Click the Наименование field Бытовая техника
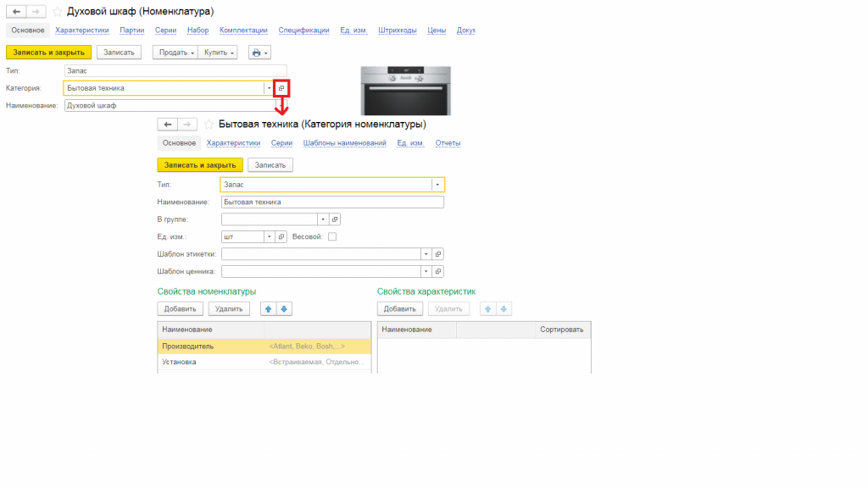The height and width of the screenshot is (488, 868). [332, 202]
